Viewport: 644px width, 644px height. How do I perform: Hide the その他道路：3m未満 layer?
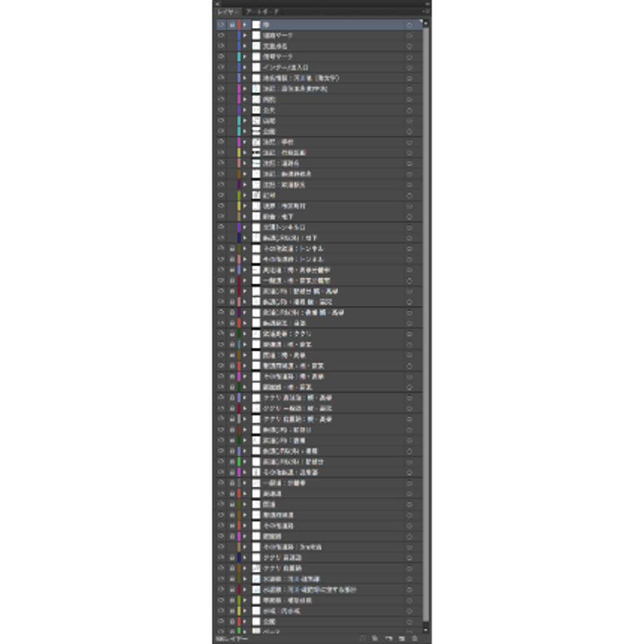[221, 547]
